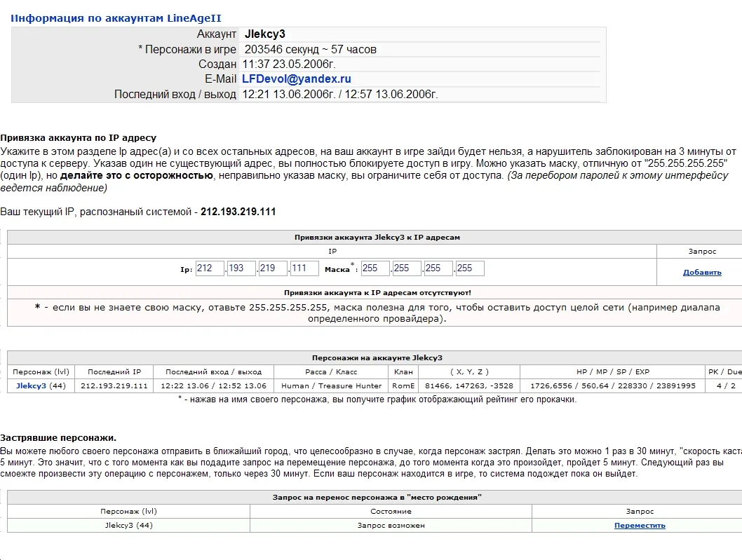The width and height of the screenshot is (742, 560).
Task: Click the Переместить link for Jlekcy3
Action: [640, 526]
